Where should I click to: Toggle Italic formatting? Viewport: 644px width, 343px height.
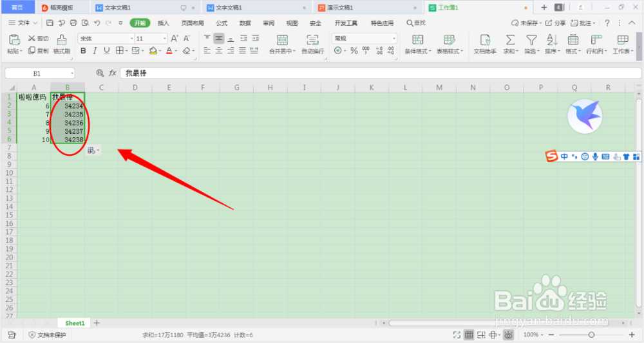(95, 50)
